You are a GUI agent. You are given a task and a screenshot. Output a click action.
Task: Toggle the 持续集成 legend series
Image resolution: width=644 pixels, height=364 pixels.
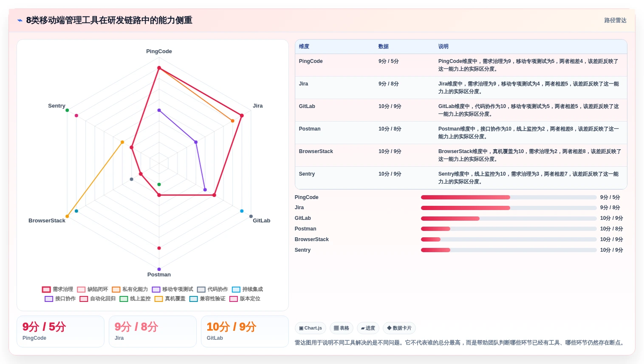click(247, 289)
